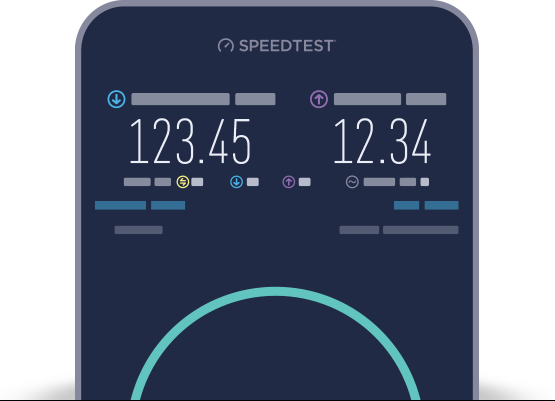Open the rightmost blue link bar

pos(441,205)
